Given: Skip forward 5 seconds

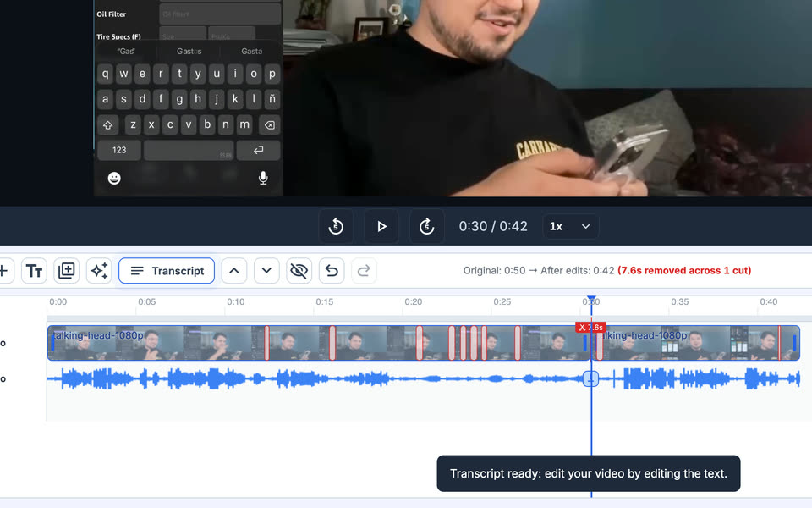Looking at the screenshot, I should coord(426,227).
